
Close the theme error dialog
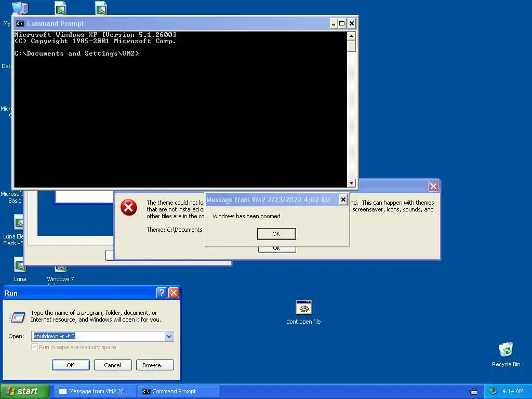tap(433, 187)
